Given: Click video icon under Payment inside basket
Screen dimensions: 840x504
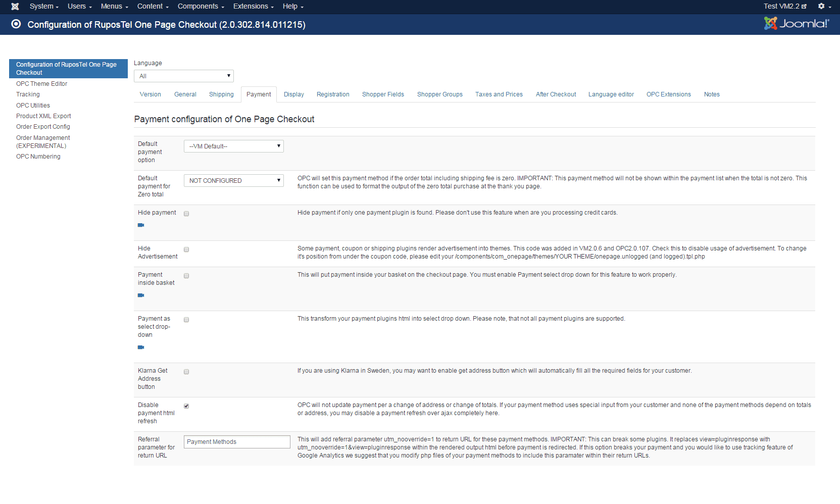Looking at the screenshot, I should 141,295.
